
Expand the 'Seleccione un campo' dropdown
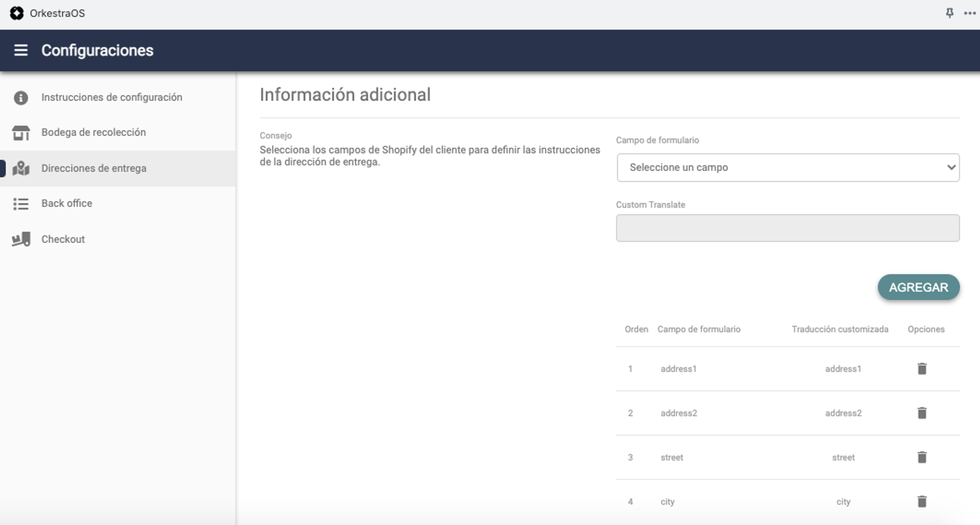[x=787, y=168]
